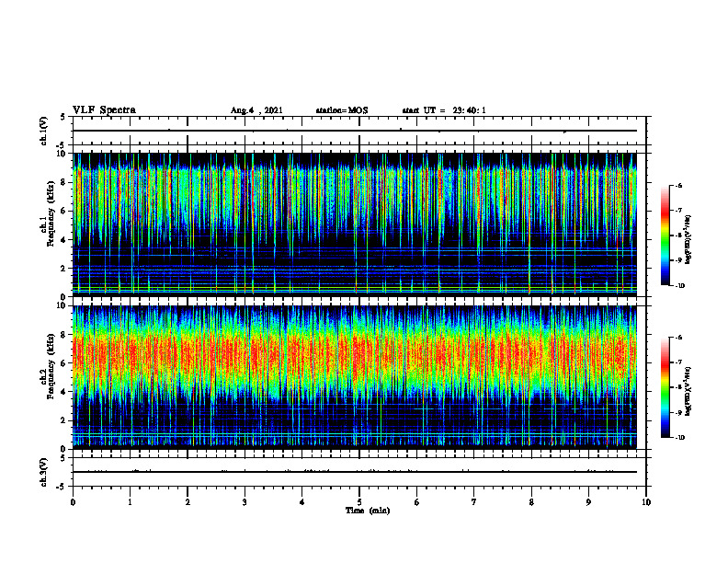The height and width of the screenshot is (563, 728).
Task: Click the "station=MOS" header label
Action: 342,110
